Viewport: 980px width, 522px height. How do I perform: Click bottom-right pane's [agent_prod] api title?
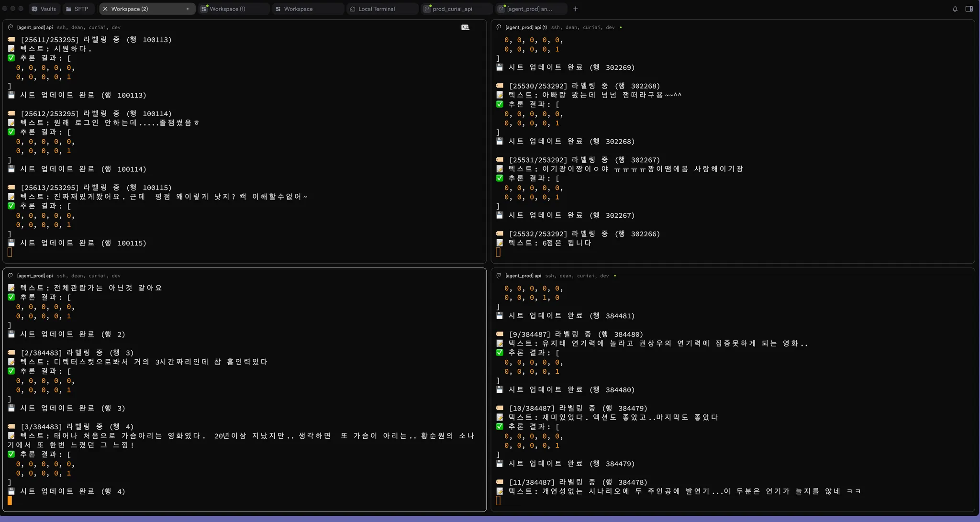click(x=523, y=276)
